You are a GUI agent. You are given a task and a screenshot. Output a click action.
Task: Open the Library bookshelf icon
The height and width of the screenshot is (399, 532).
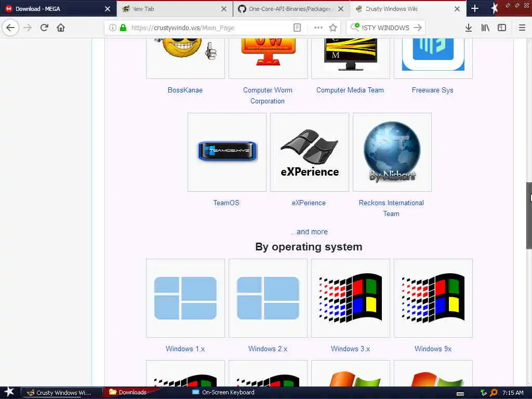[x=485, y=28]
